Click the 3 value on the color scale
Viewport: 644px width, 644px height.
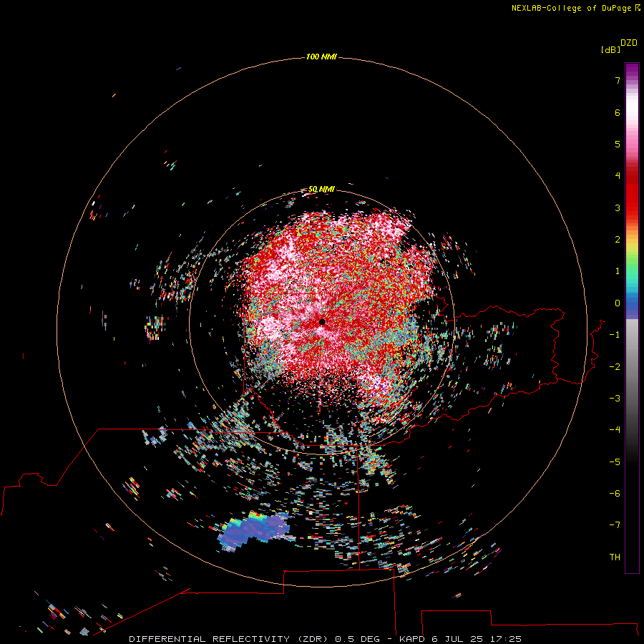618,208
